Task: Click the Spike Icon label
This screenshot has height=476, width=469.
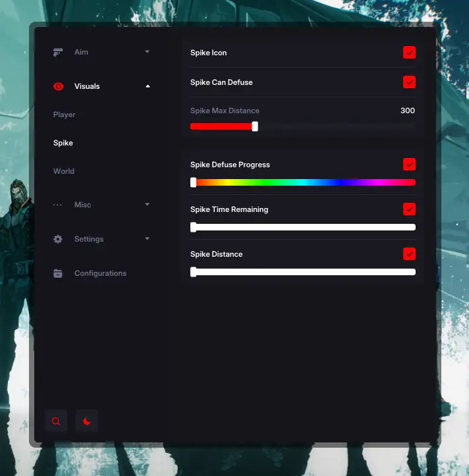Action: 208,53
